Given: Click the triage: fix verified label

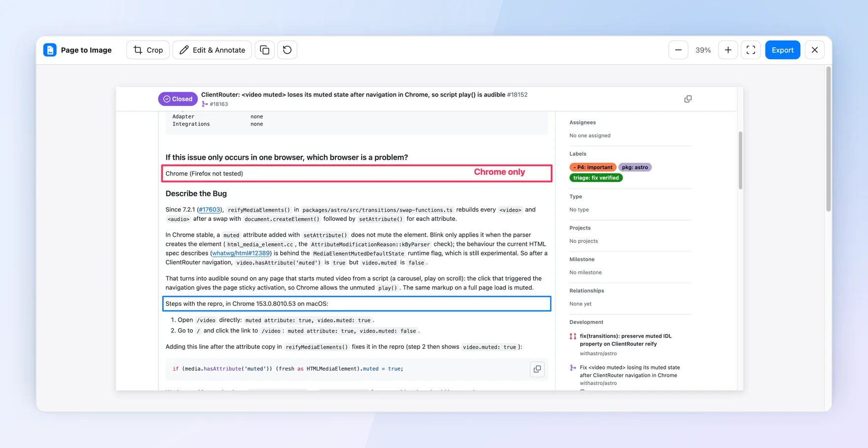Looking at the screenshot, I should 596,178.
